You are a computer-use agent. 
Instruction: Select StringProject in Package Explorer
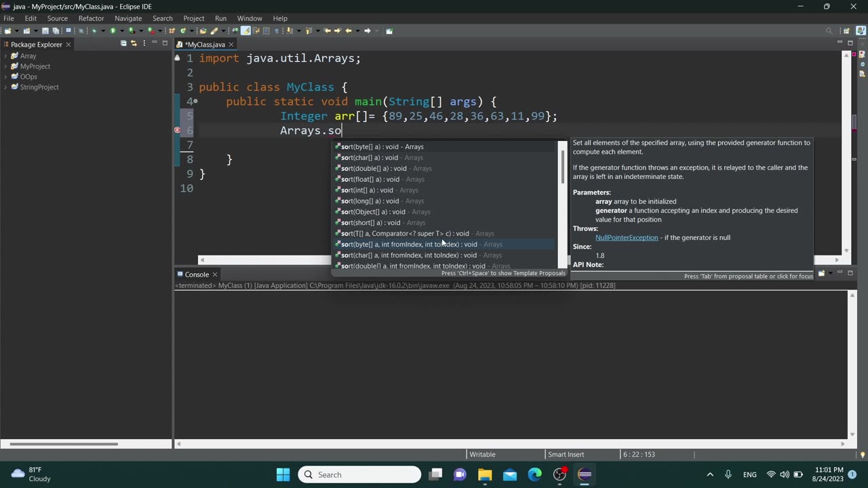click(x=39, y=87)
